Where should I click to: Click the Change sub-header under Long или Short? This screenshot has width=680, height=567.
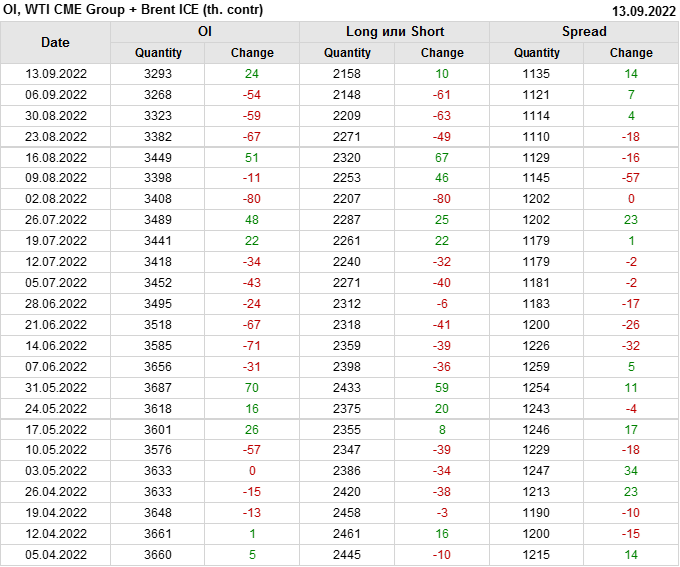(442, 53)
